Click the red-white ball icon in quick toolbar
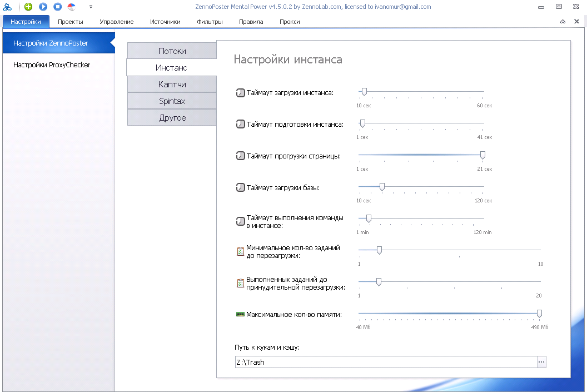This screenshot has width=587, height=392. 72,6
